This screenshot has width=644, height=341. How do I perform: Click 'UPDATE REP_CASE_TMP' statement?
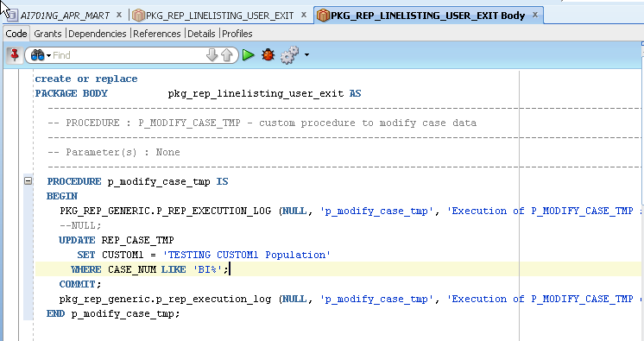click(117, 240)
